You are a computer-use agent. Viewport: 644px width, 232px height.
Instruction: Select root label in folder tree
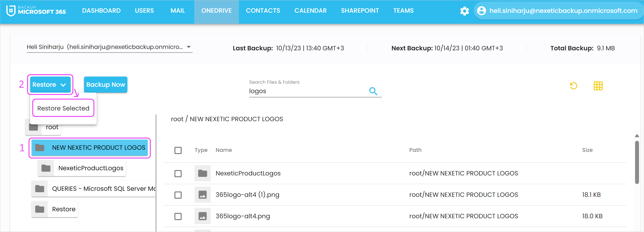click(52, 127)
